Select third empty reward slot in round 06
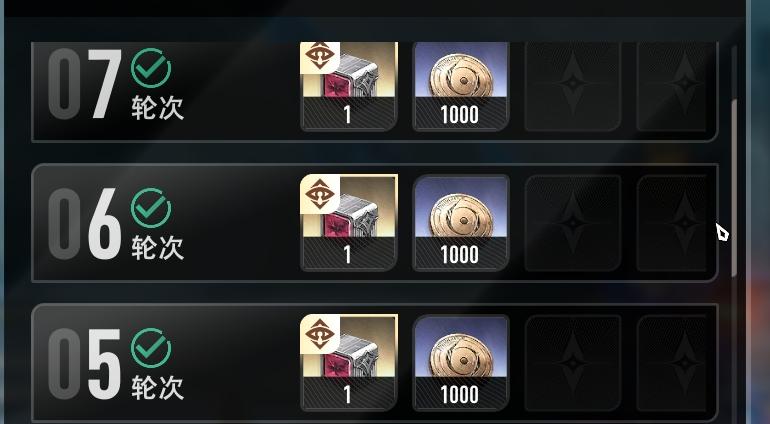Screen dimensions: 770x424 tap(573, 223)
